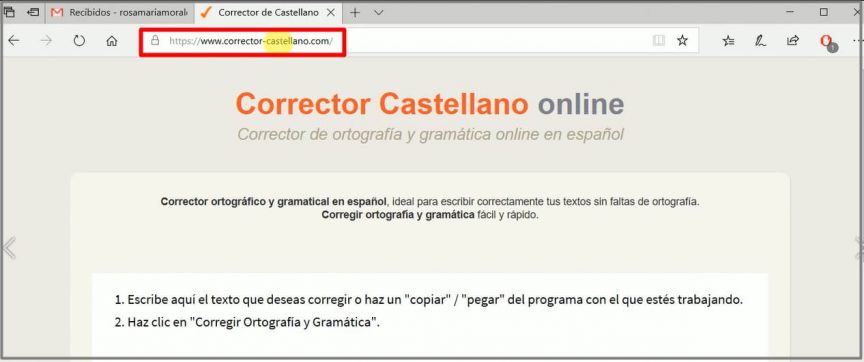This screenshot has width=864, height=362.
Task: Click the Corrector Castellano online heading
Action: [x=430, y=104]
